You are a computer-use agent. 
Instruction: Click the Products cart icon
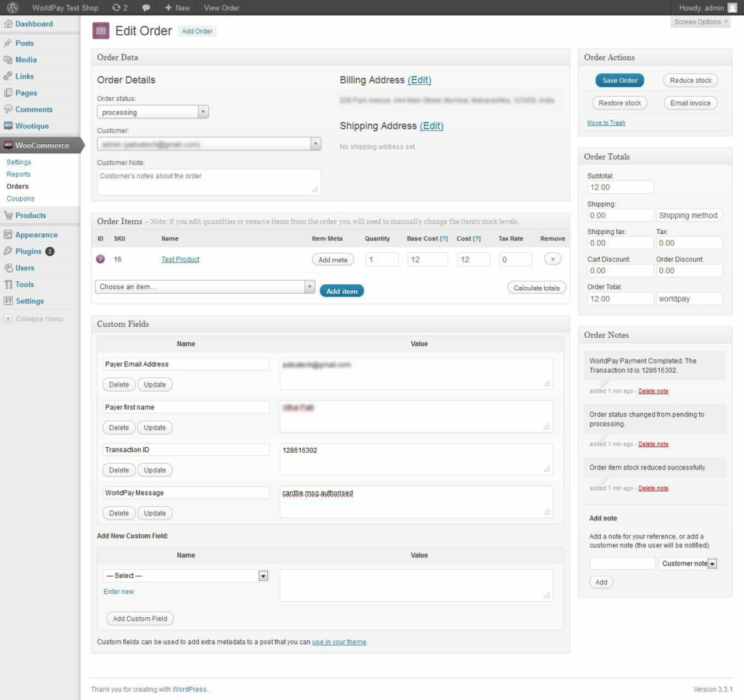coord(8,215)
